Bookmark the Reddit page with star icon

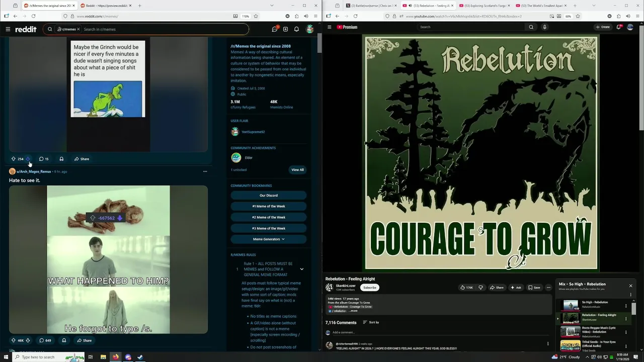pyautogui.click(x=256, y=16)
